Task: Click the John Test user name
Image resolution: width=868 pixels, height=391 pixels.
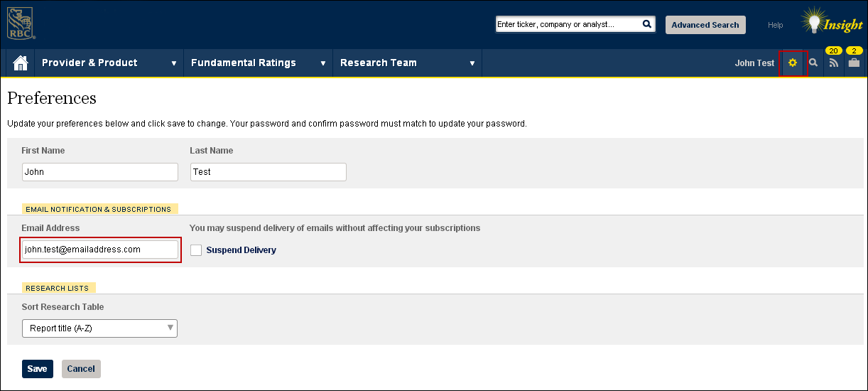Action: click(x=754, y=63)
